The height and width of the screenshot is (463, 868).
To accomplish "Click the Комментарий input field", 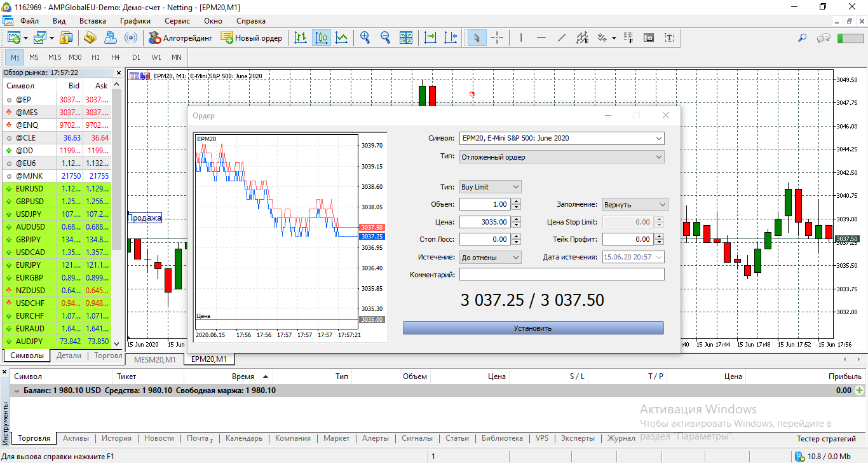I will tap(562, 275).
